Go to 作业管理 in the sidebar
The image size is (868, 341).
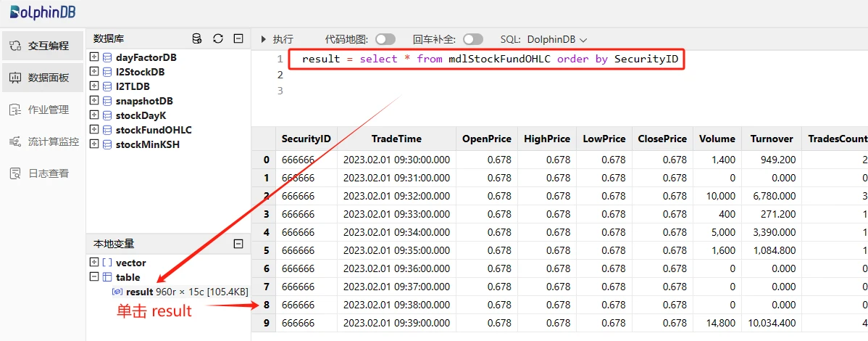(41, 110)
